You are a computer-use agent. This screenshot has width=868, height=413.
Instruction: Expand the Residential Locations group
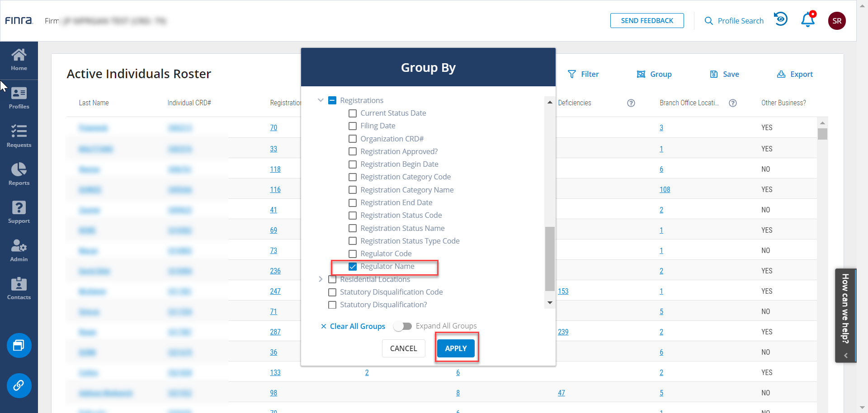click(x=321, y=279)
